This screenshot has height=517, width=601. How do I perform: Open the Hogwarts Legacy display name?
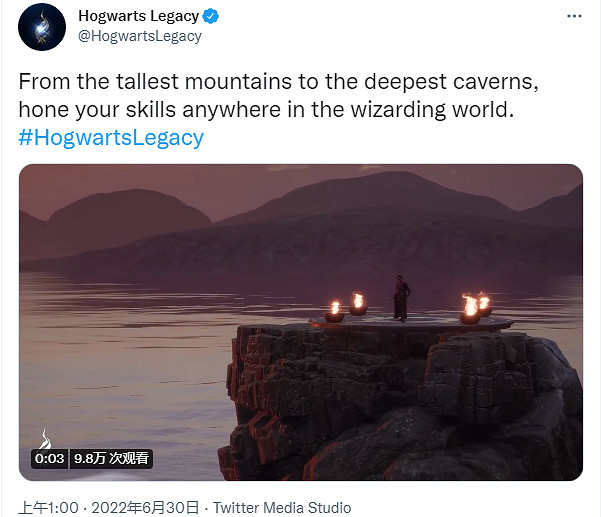tap(138, 16)
